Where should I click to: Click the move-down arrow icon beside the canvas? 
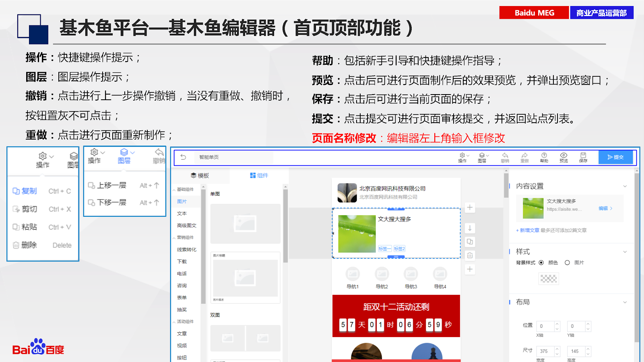tap(470, 228)
